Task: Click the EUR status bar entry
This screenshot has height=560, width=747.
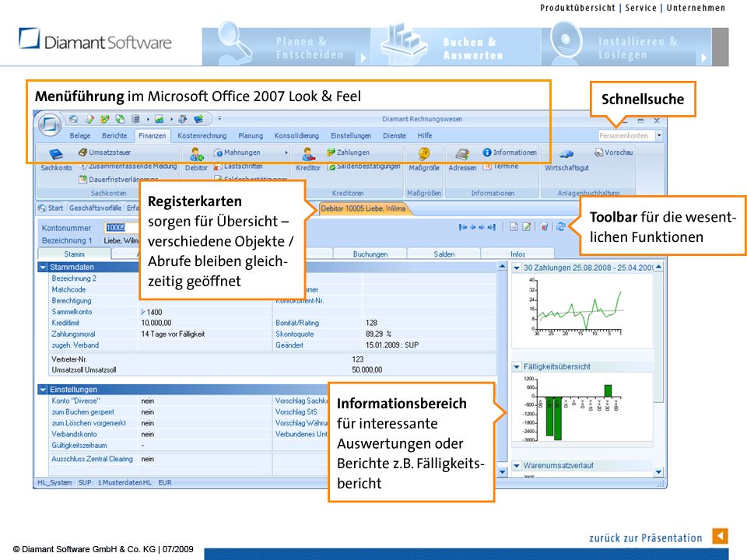Action: (x=165, y=482)
